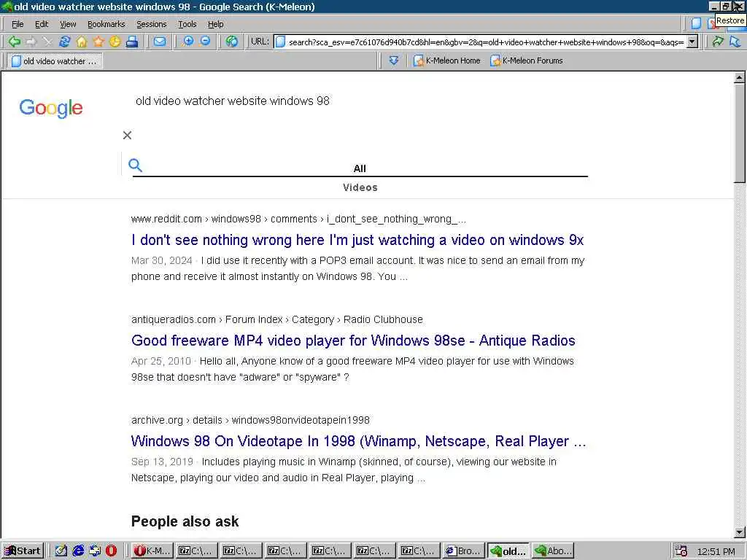Image resolution: width=747 pixels, height=560 pixels.
Task: Click the Google search query text box
Action: point(233,101)
